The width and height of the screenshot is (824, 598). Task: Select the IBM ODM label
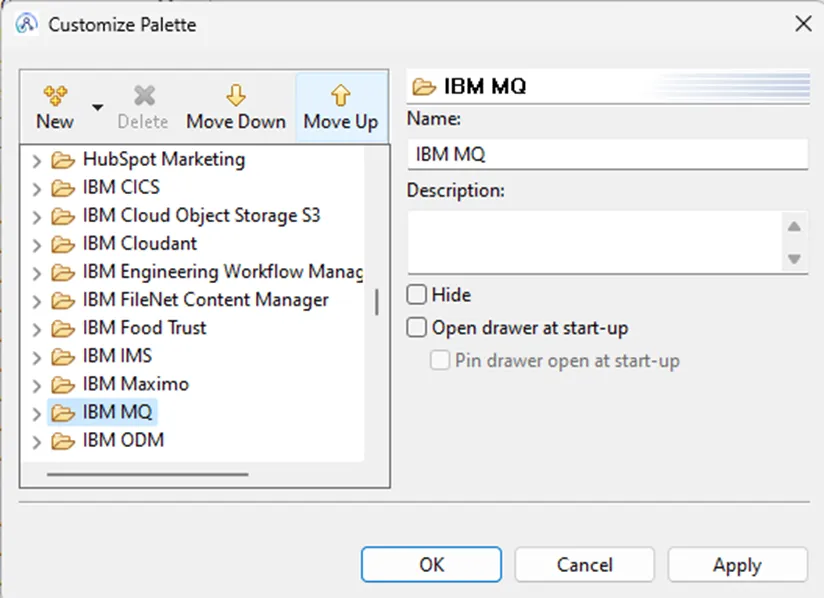point(123,440)
